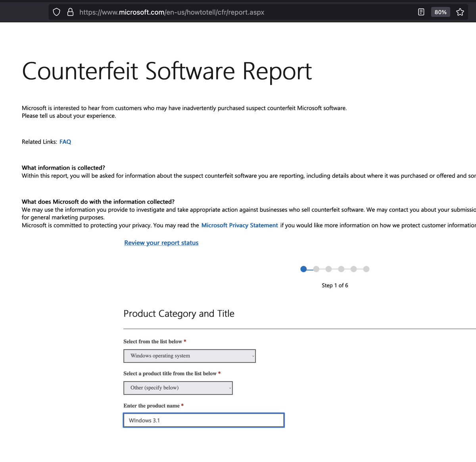Image resolution: width=476 pixels, height=462 pixels.
Task: Open Microsoft Privacy Statement link
Action: click(240, 225)
